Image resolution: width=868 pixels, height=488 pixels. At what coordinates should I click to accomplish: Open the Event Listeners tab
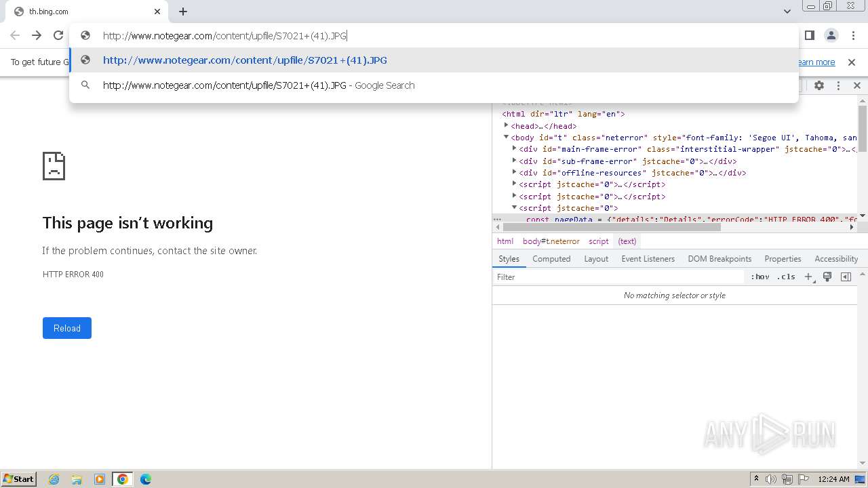click(648, 259)
